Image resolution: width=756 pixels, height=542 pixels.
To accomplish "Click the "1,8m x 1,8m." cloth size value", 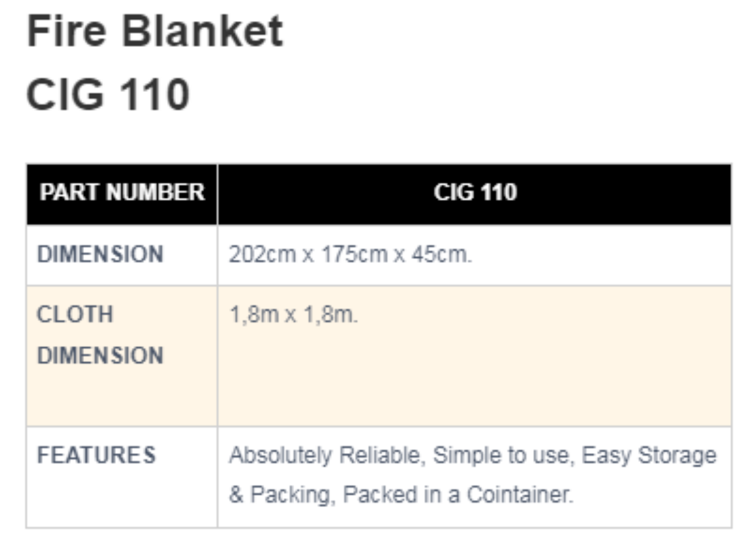I will (x=294, y=314).
